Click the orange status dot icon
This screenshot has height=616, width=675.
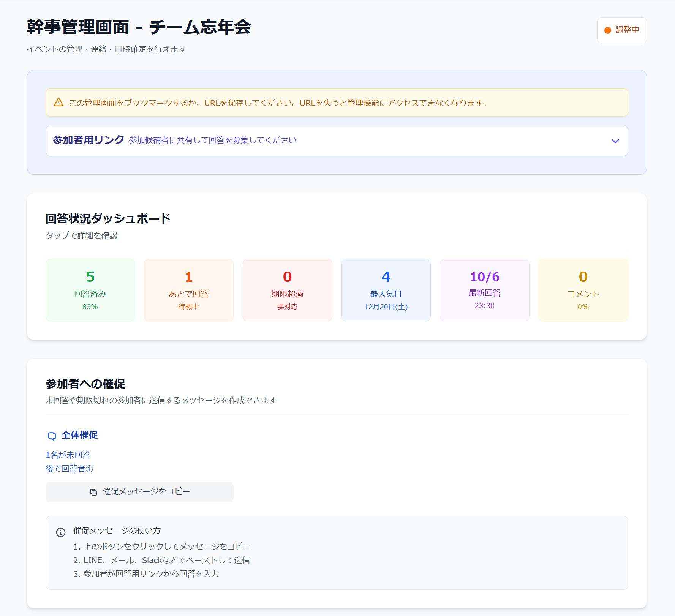tap(608, 30)
